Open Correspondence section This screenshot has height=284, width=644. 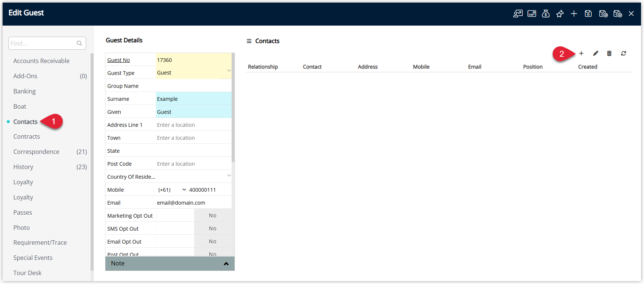coord(36,152)
